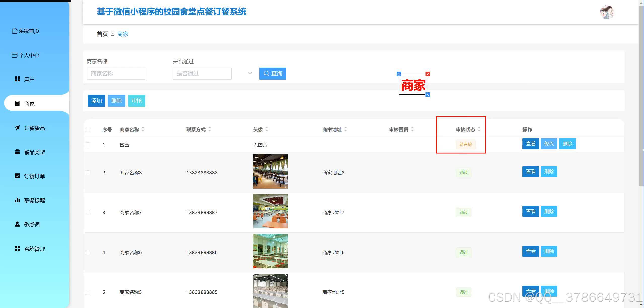The image size is (644, 308).
Task: Select the 敏感词 person icon
Action: coord(17,224)
